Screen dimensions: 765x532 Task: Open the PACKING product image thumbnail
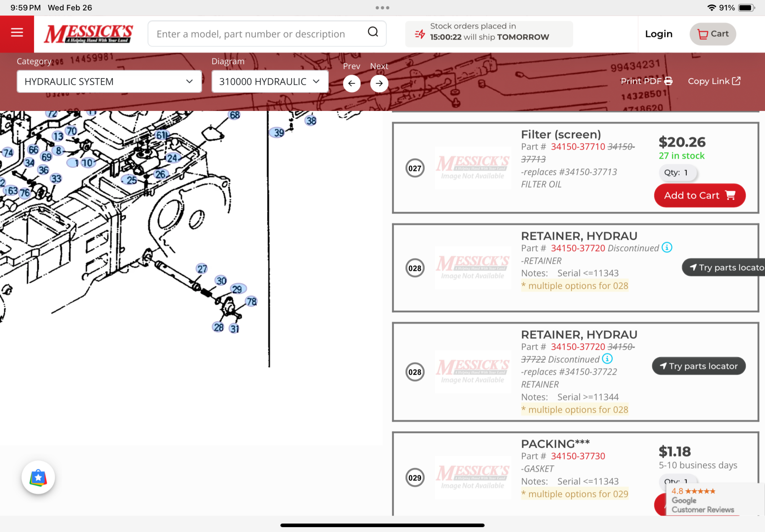click(x=473, y=478)
